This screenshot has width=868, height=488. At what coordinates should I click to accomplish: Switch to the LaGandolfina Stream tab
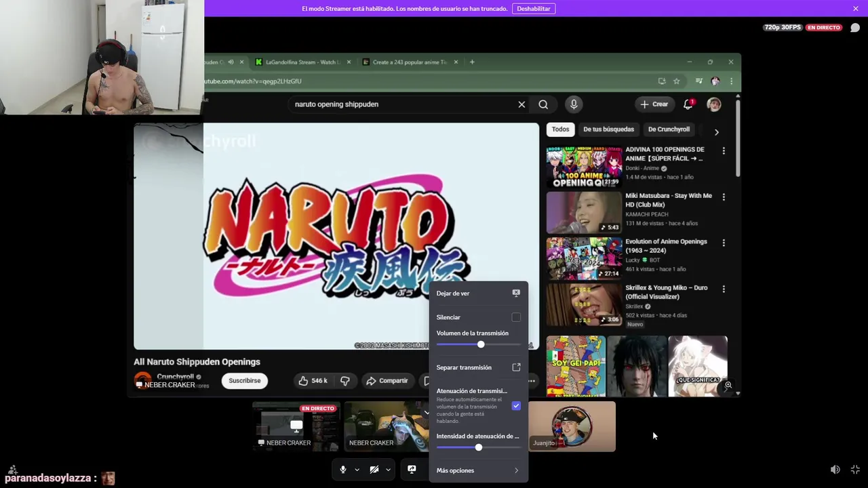click(x=302, y=62)
